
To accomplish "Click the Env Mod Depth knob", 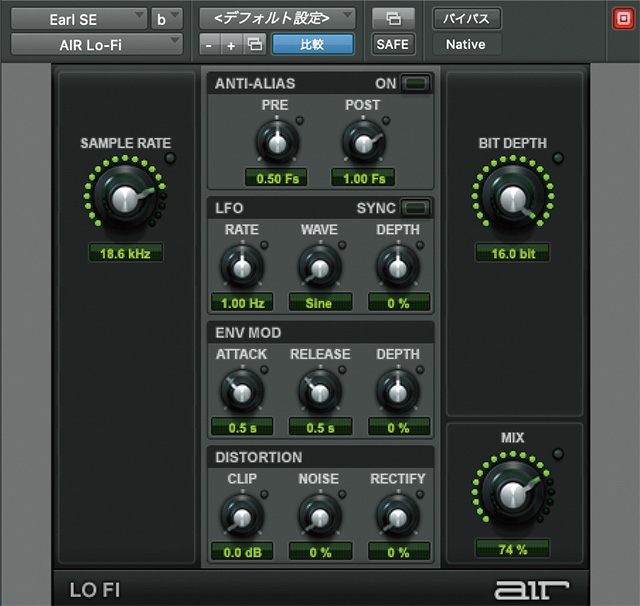I will click(x=398, y=392).
